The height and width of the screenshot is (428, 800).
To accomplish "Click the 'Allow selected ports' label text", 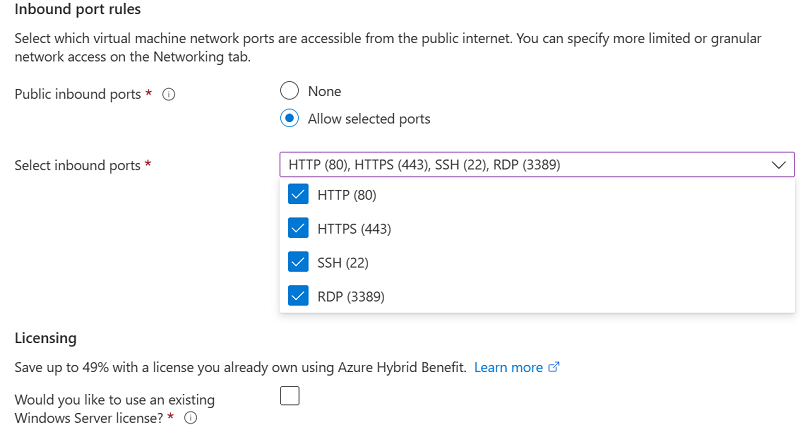I will pyautogui.click(x=369, y=119).
